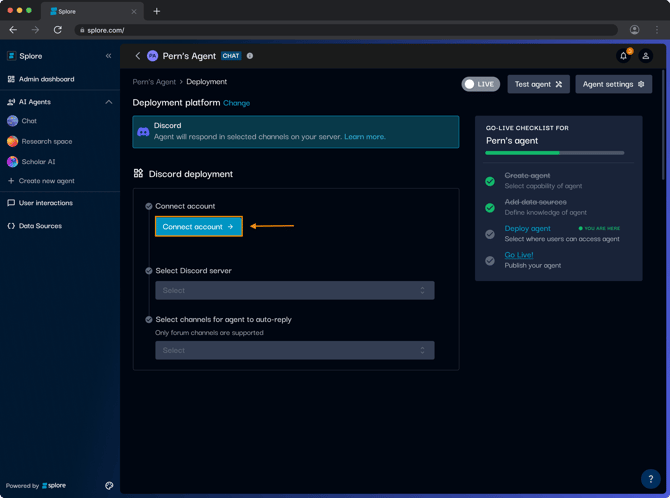Reload the page
670x498 pixels.
coord(58,30)
